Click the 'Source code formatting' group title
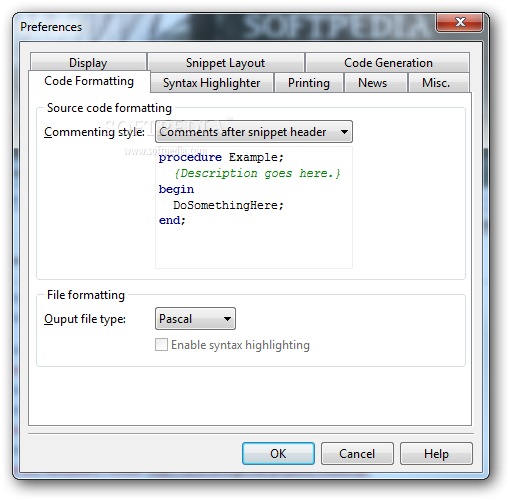The width and height of the screenshot is (510, 500). tap(109, 108)
